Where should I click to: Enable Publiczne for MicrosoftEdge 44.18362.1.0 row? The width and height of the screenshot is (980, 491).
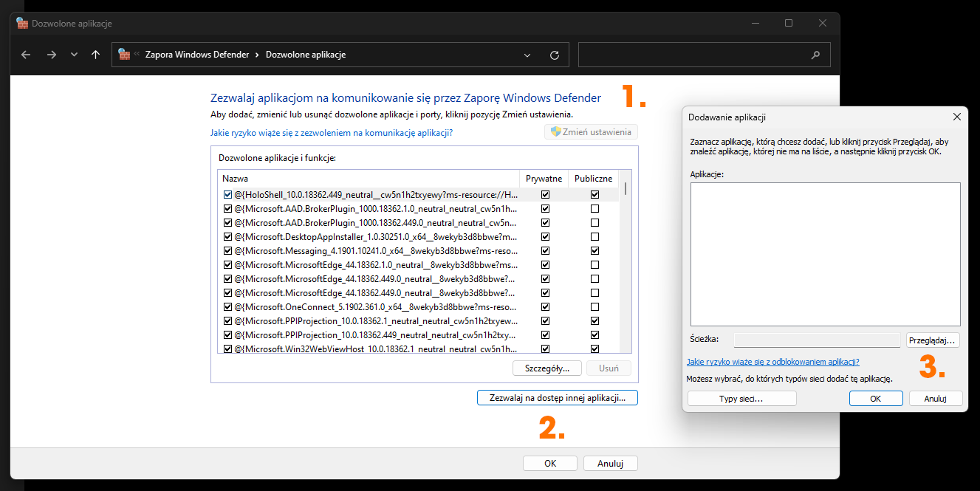(x=594, y=265)
